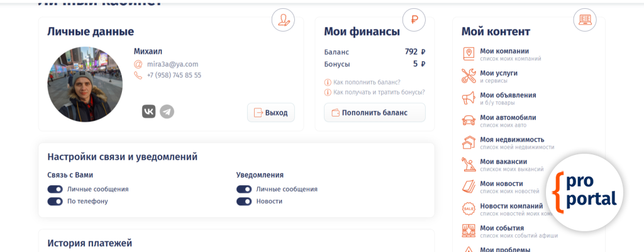Screen dimensions: 644x252
Task: Toggle news notifications switch
Action: click(244, 202)
